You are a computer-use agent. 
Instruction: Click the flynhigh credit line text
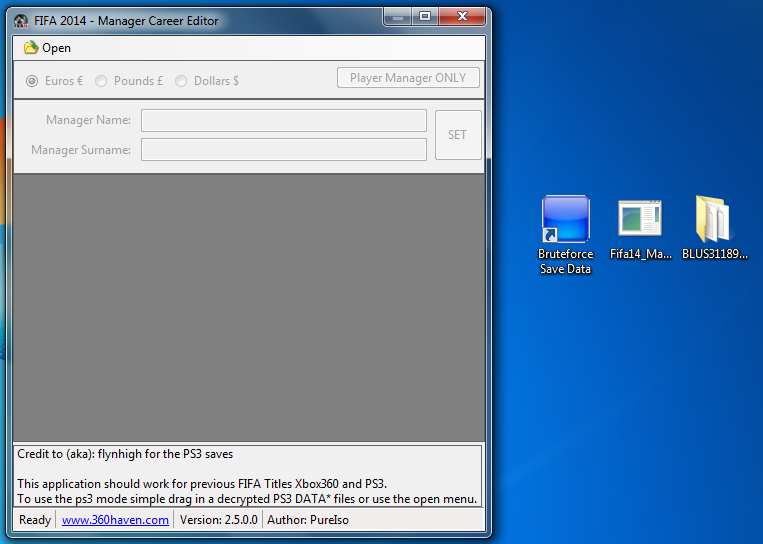(x=125, y=454)
